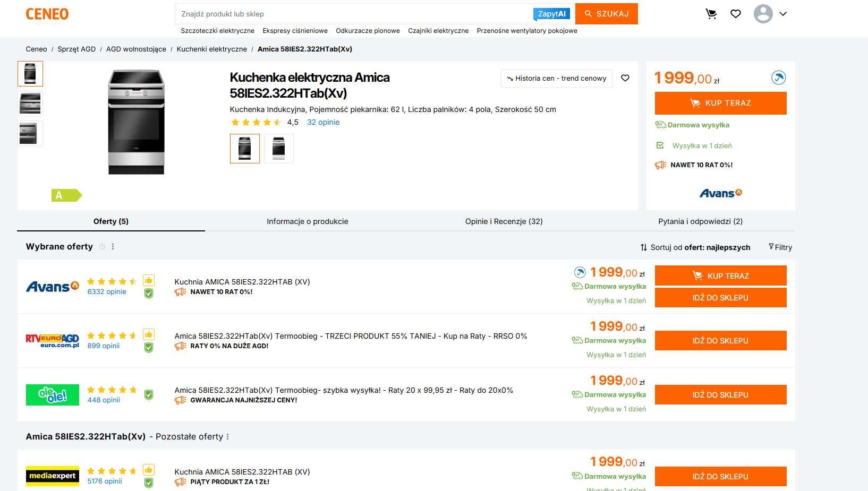Click ole ole! green shield badge
Screen dimensions: 868x491
click(x=149, y=395)
